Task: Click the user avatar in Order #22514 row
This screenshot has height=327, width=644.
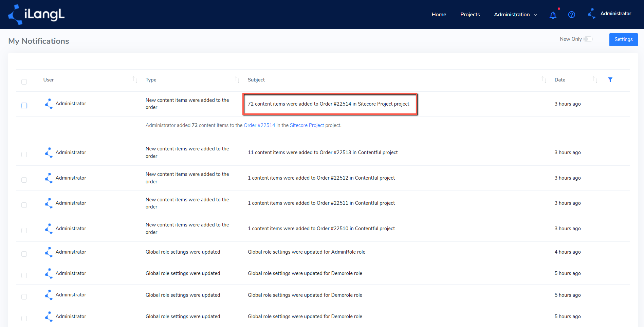Action: point(49,104)
